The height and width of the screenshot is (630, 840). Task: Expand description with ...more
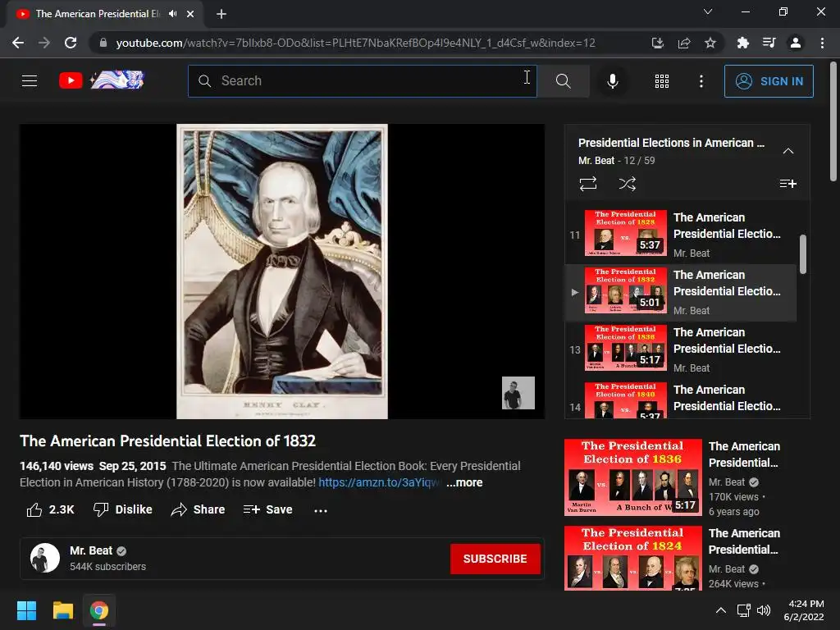click(x=464, y=482)
